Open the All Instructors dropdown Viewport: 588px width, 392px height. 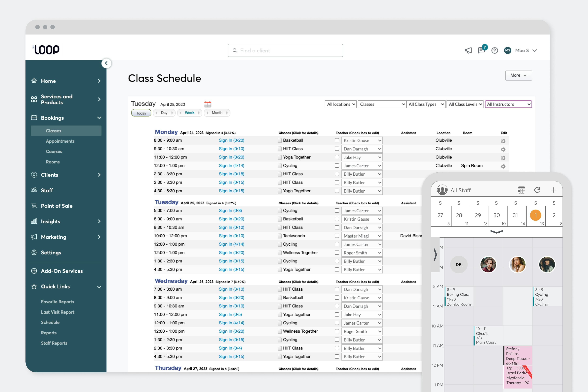tap(508, 104)
